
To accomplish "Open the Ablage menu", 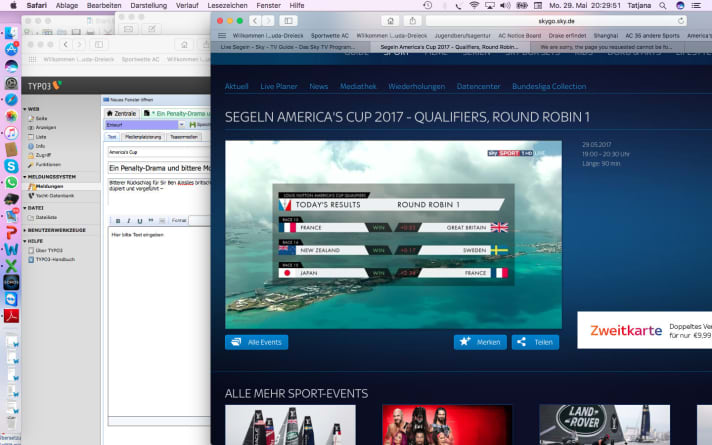I will 67,5.
